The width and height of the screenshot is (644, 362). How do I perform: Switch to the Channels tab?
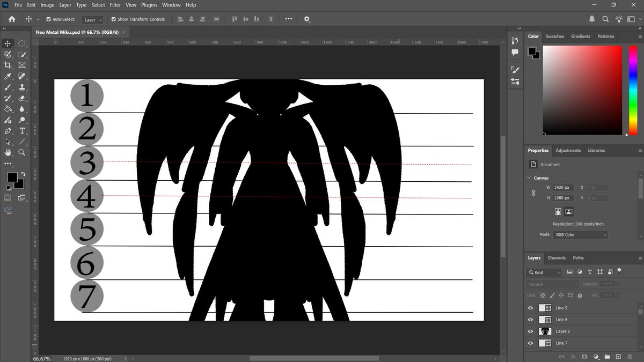click(x=557, y=258)
